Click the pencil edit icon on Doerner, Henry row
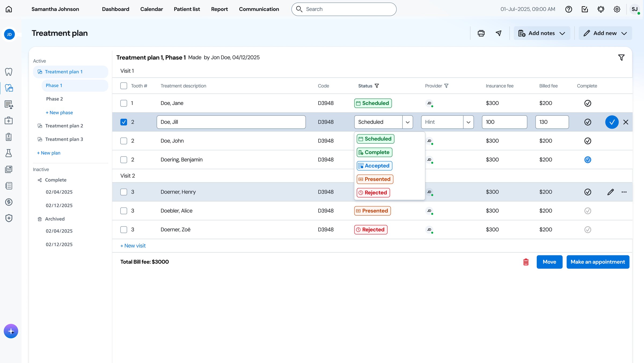 pyautogui.click(x=610, y=192)
